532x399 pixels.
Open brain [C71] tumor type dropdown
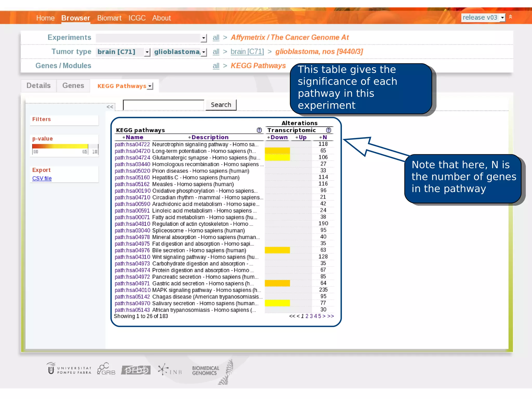(147, 52)
